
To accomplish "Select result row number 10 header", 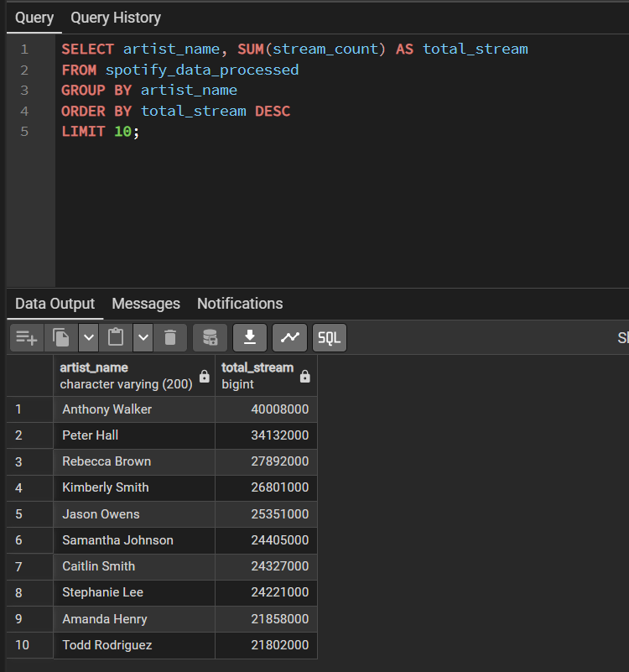I will click(30, 645).
